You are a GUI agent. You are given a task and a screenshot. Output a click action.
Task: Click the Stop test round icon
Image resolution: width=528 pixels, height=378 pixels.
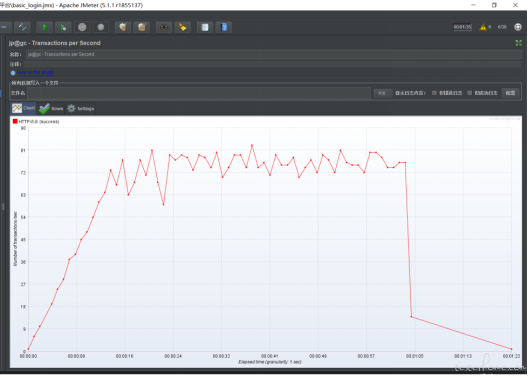click(x=82, y=27)
